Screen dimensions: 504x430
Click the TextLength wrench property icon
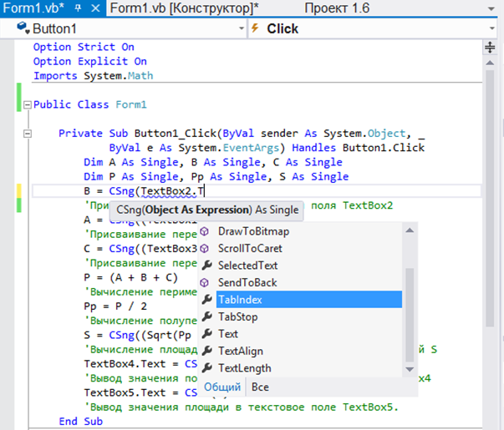(x=206, y=367)
